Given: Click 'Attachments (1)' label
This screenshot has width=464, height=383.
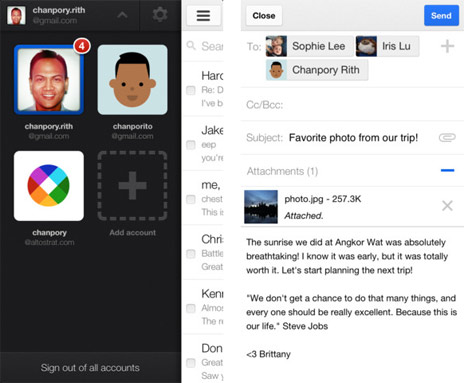Looking at the screenshot, I should click(282, 171).
